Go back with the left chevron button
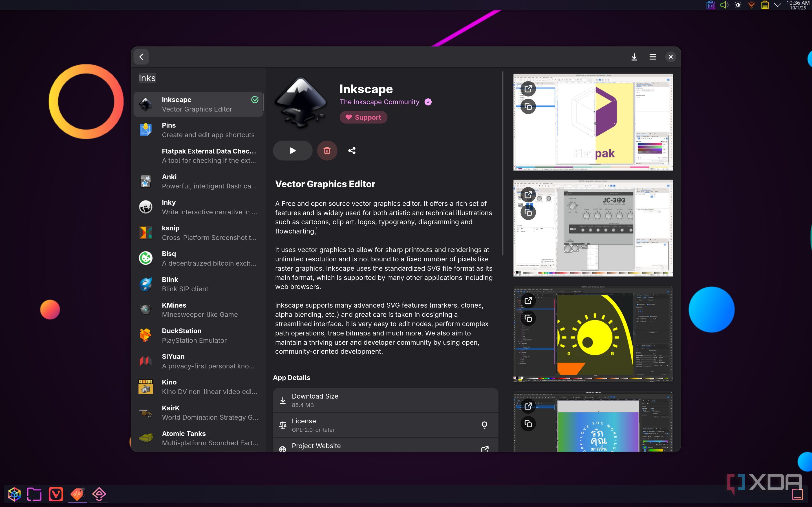812x507 pixels. (x=141, y=57)
